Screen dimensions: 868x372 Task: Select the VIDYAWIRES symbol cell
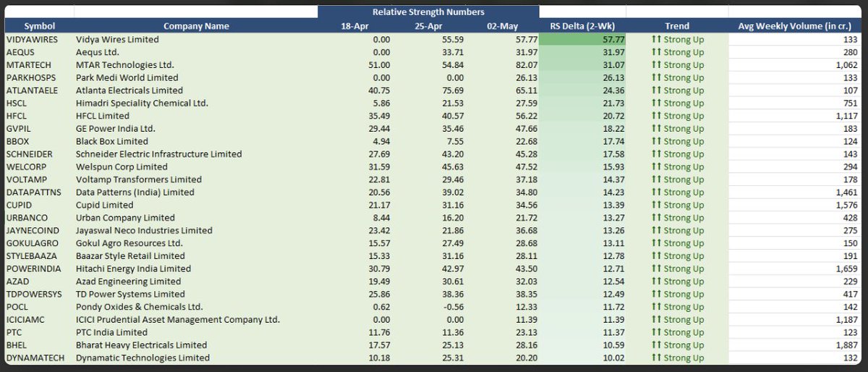31,39
